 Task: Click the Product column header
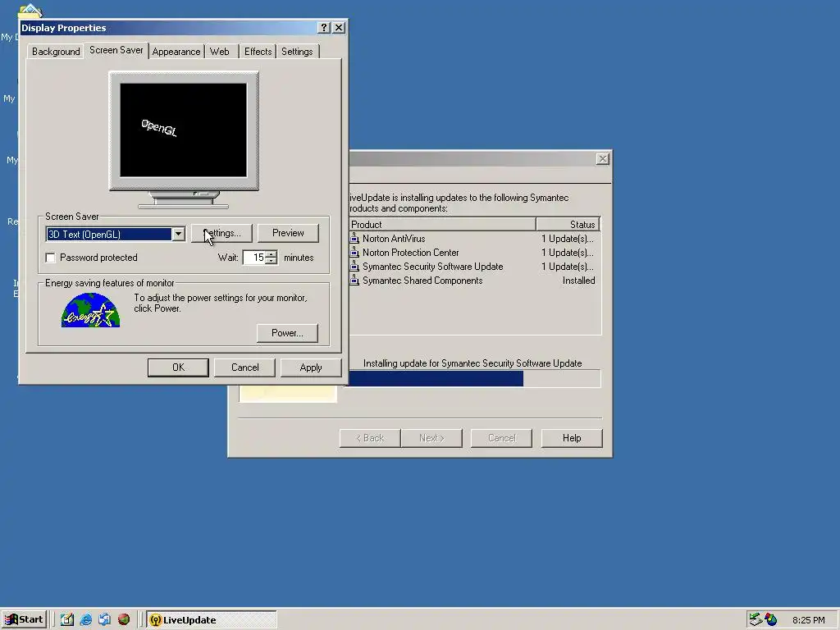[442, 225]
